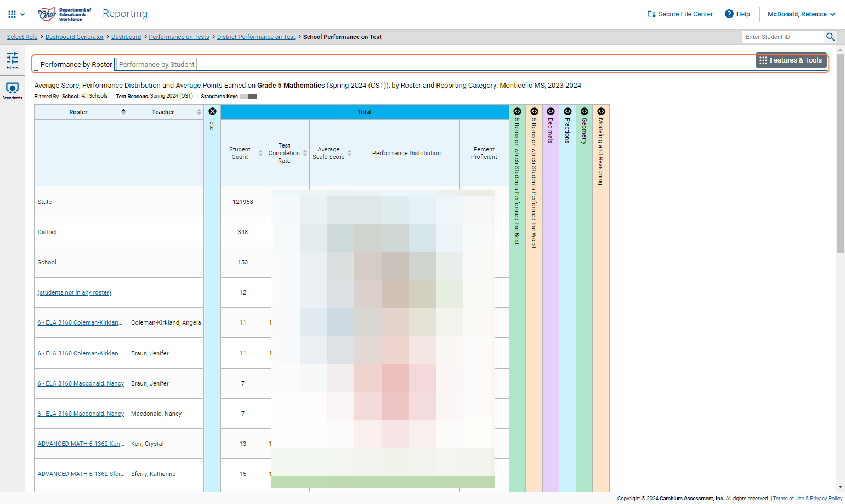Toggle the Standards Keys switch
The width and height of the screenshot is (845, 504).
[x=248, y=97]
